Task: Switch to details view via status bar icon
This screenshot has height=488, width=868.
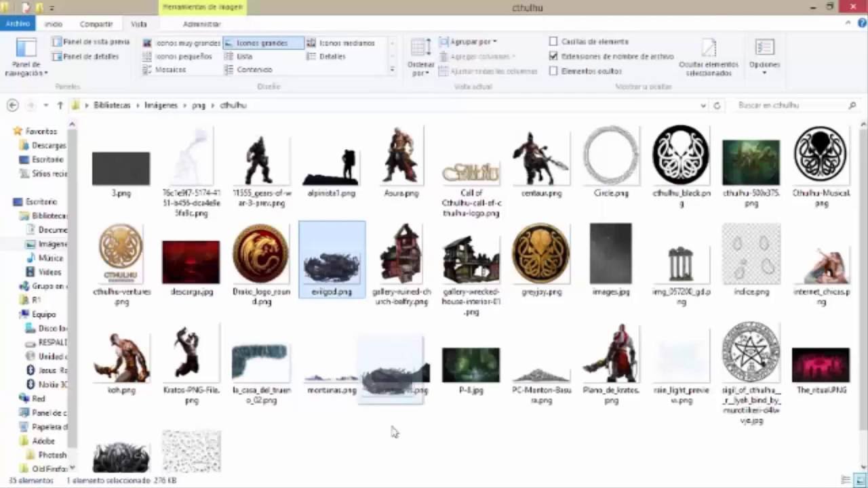Action: pos(845,480)
